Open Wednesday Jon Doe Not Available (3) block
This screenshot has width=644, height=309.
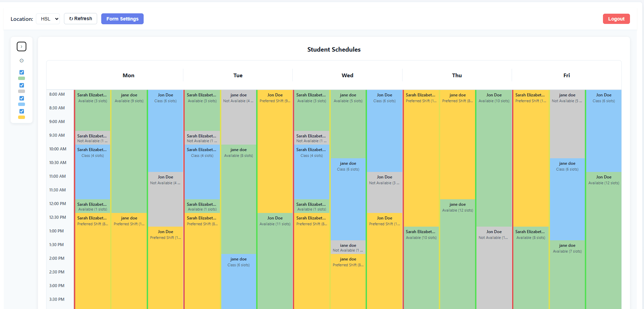pos(384,192)
